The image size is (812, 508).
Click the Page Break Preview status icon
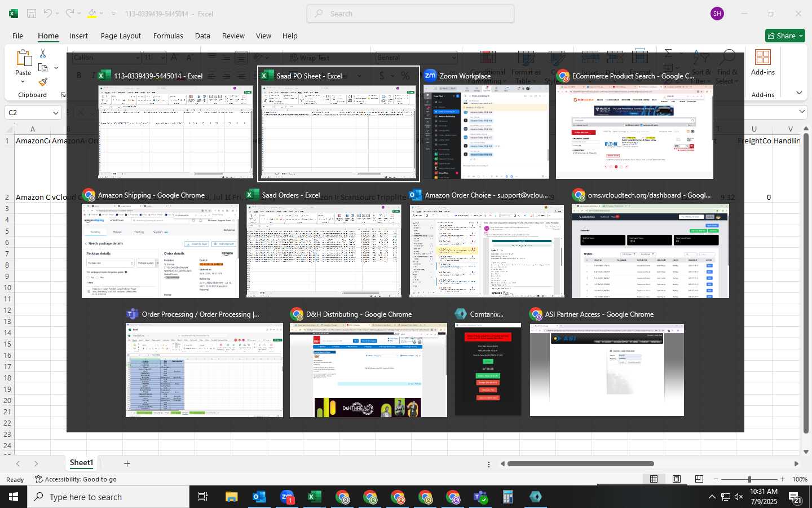click(699, 479)
